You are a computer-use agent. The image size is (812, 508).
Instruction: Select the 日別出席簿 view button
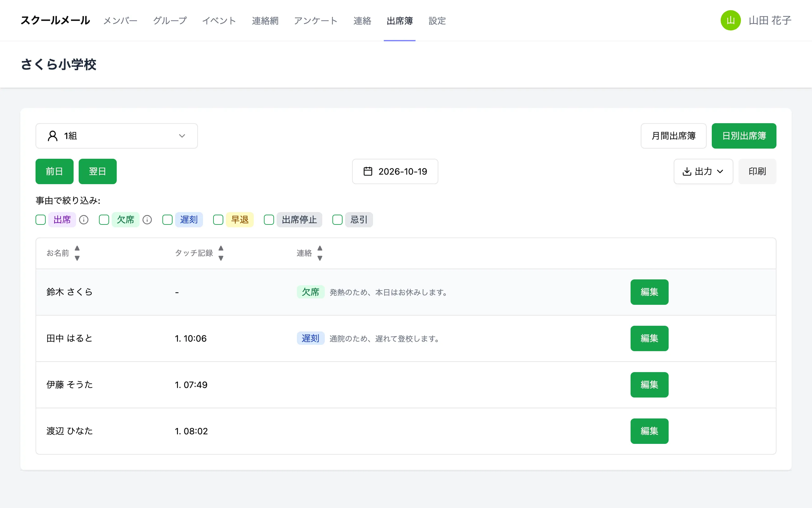click(744, 136)
